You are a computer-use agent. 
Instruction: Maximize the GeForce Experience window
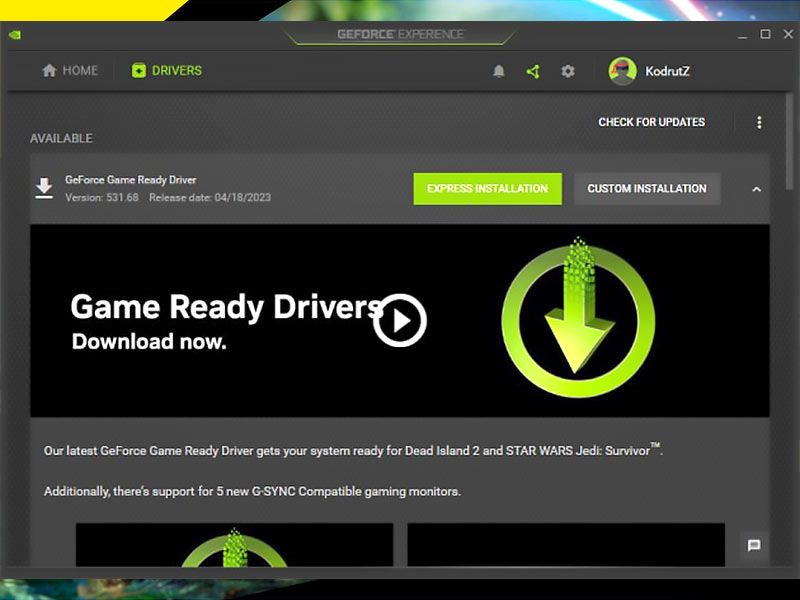point(765,34)
